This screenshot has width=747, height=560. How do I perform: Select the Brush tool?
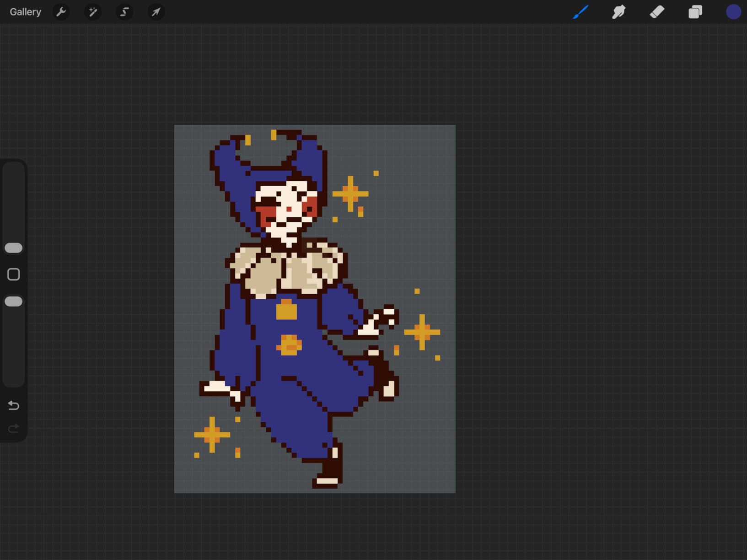point(580,12)
